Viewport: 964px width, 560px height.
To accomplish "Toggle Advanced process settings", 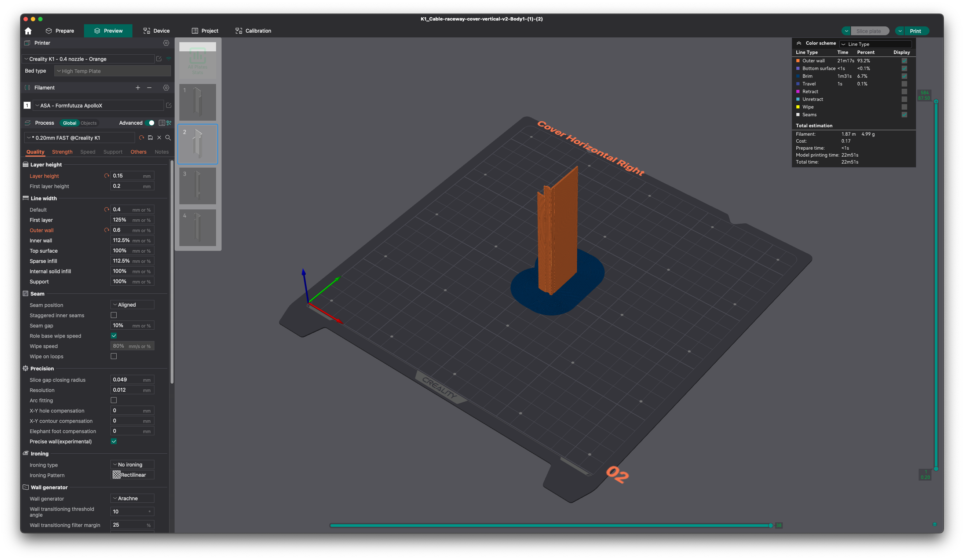I will point(150,122).
